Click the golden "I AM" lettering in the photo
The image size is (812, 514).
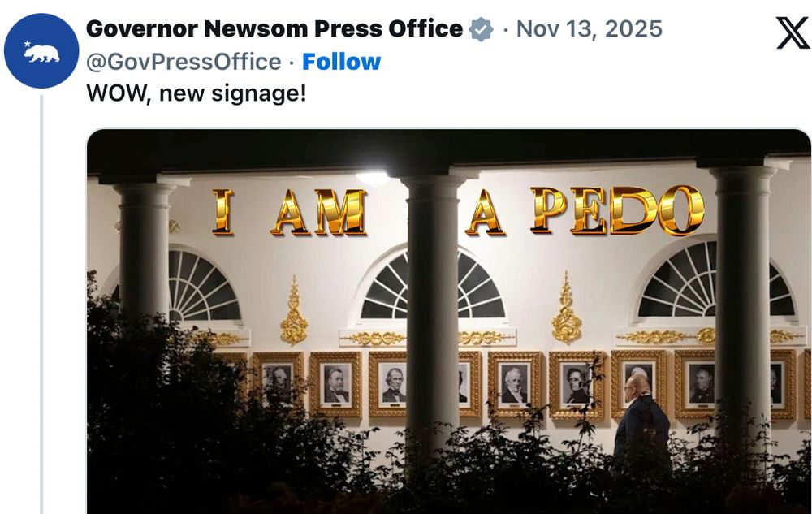(289, 212)
